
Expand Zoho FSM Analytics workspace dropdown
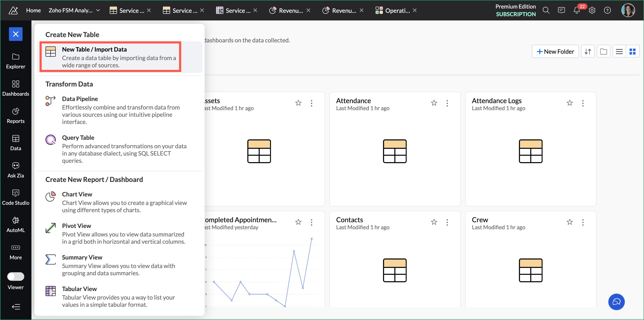(98, 10)
